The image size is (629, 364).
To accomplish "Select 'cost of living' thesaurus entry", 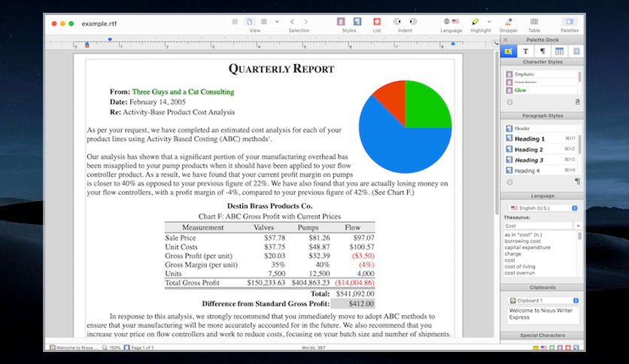I will (x=519, y=266).
